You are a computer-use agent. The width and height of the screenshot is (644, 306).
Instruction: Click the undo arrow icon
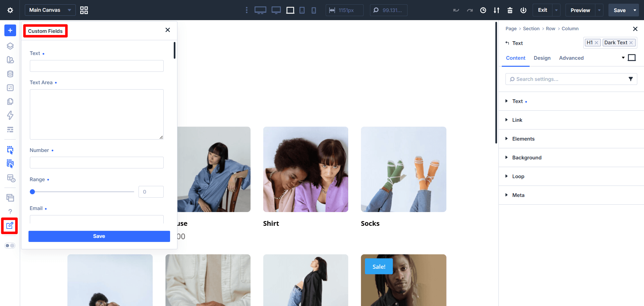456,10
